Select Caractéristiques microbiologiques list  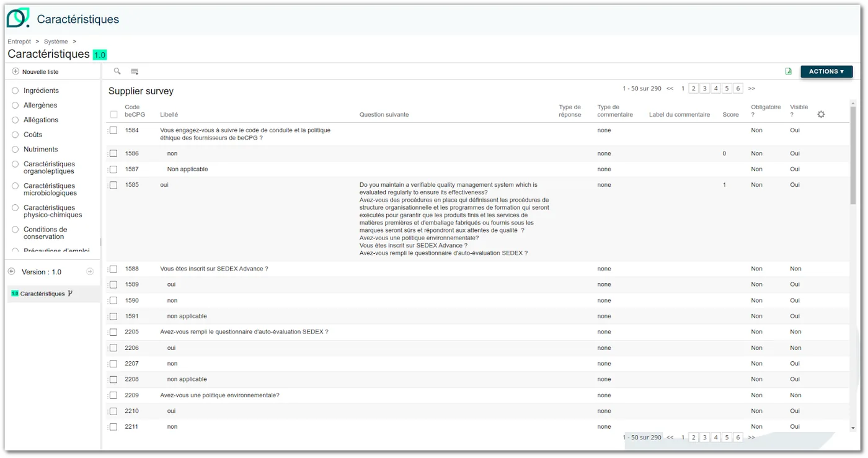point(50,189)
